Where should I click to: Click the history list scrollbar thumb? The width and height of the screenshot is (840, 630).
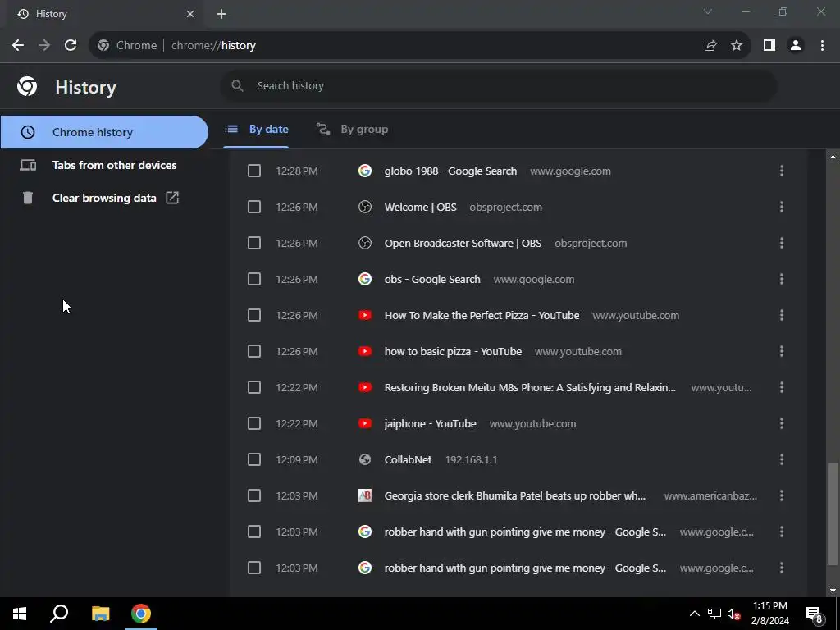pyautogui.click(x=833, y=514)
